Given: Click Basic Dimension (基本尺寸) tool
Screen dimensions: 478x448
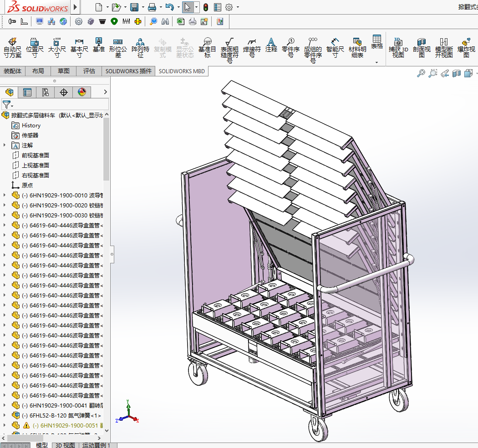Looking at the screenshot, I should point(79,48).
